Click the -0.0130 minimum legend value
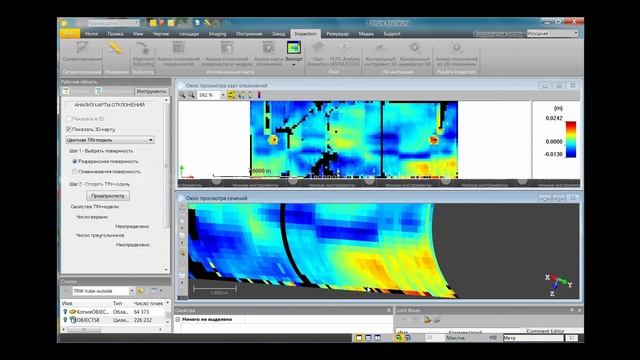The width and height of the screenshot is (640, 360). coord(553,154)
